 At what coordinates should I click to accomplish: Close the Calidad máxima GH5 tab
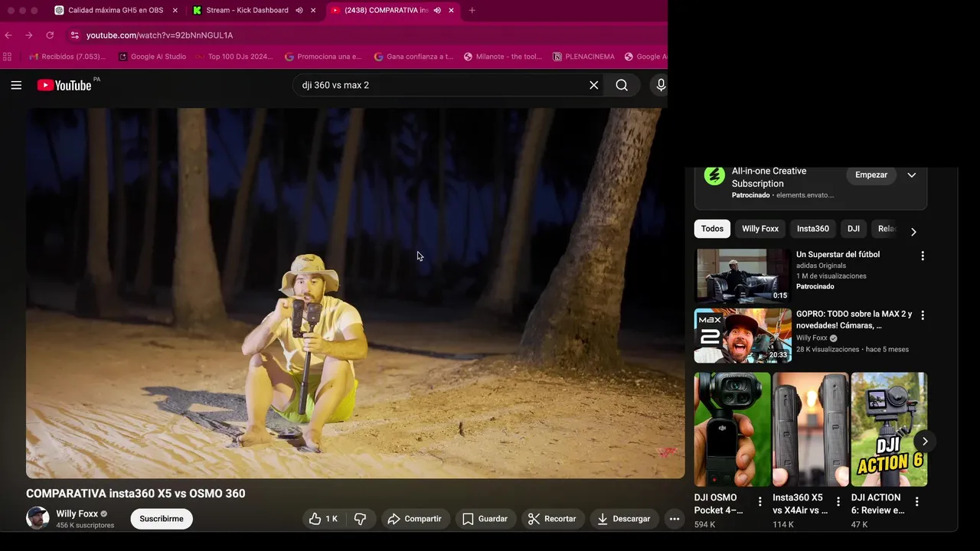tap(175, 10)
